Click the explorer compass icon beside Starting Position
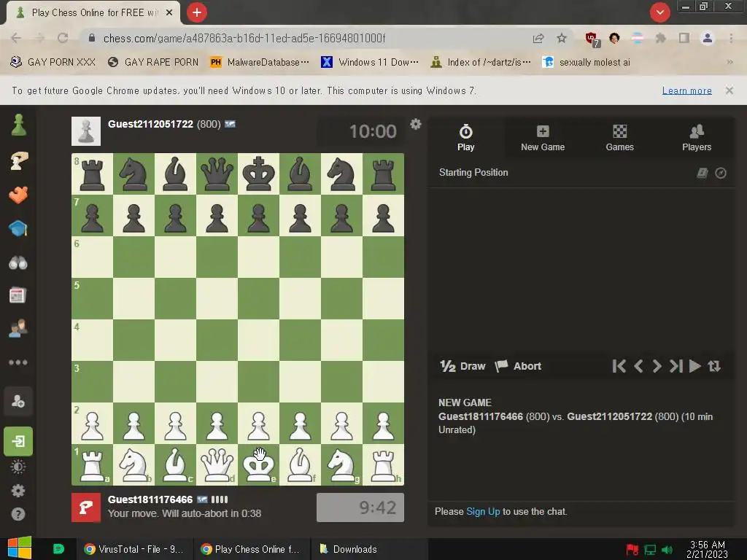 (x=721, y=173)
